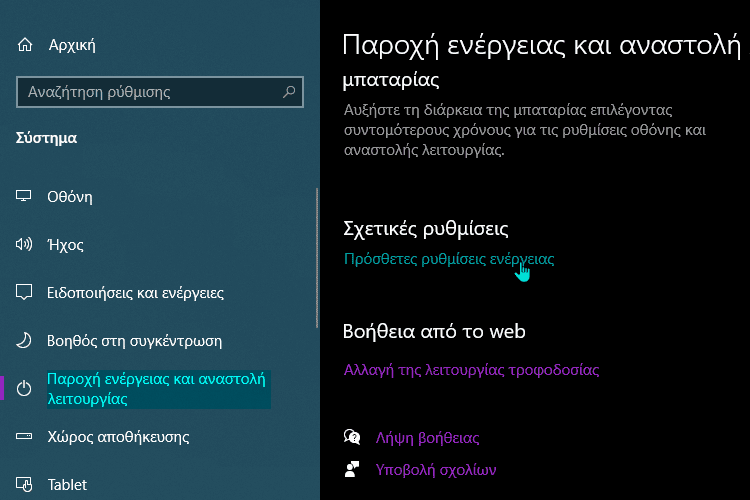Click the moon icon for Βοηθός στη συγκέντρωση
Image resolution: width=750 pixels, height=500 pixels.
[x=25, y=341]
